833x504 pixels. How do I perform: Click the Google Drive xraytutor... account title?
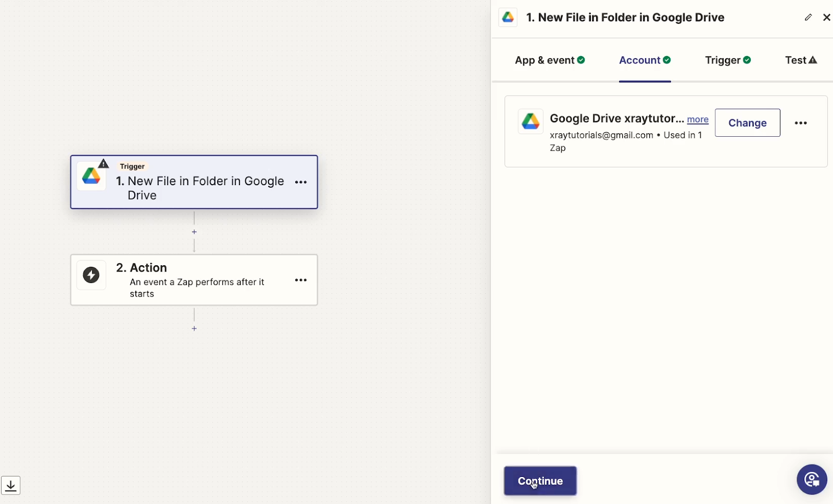[x=617, y=119]
